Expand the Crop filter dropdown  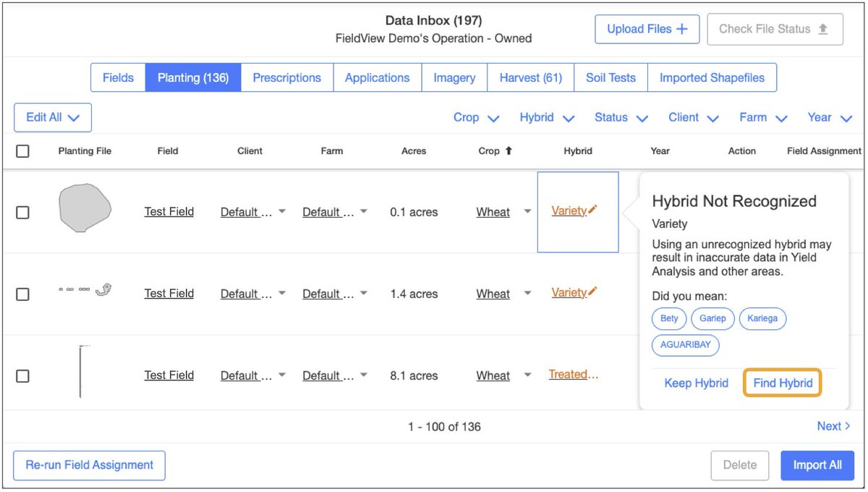click(x=477, y=117)
